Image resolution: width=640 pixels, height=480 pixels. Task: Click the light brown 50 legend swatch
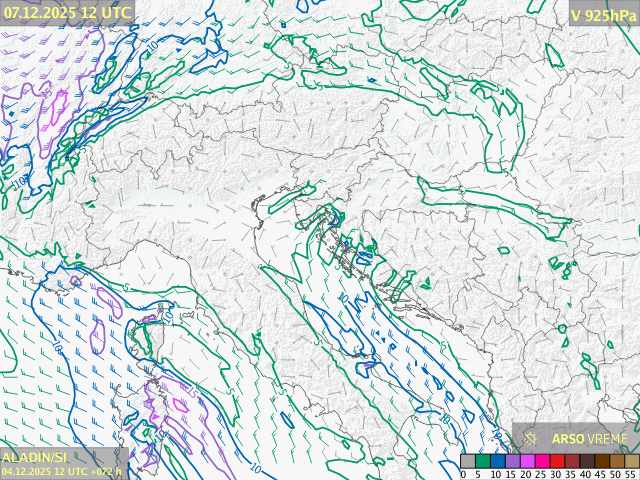617,461
